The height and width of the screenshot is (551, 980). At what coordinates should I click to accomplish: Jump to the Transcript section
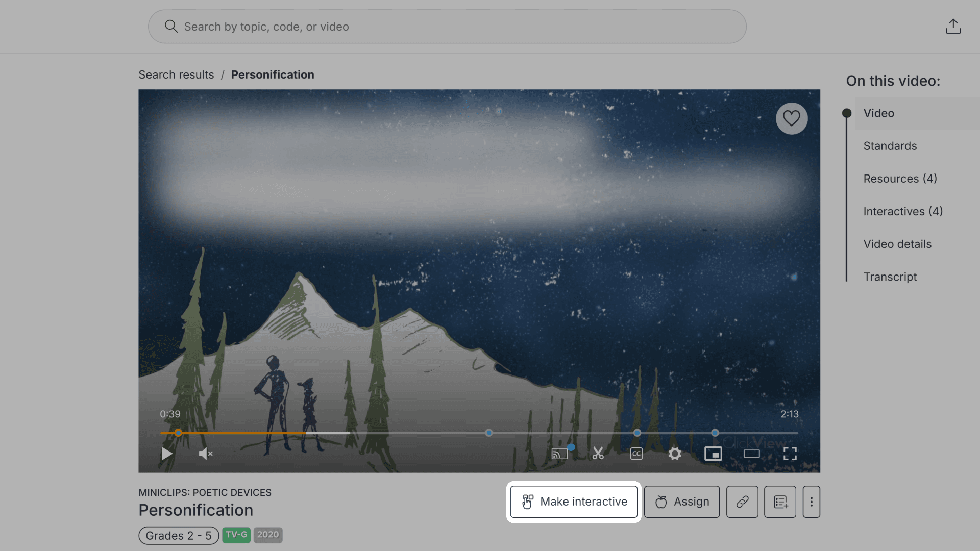coord(890,277)
